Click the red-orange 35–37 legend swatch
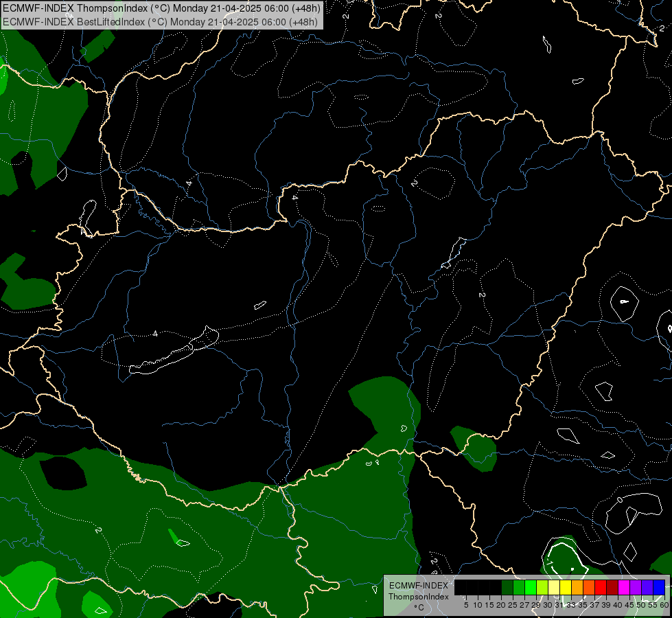Viewport: 672px width, 618px height. tap(589, 587)
